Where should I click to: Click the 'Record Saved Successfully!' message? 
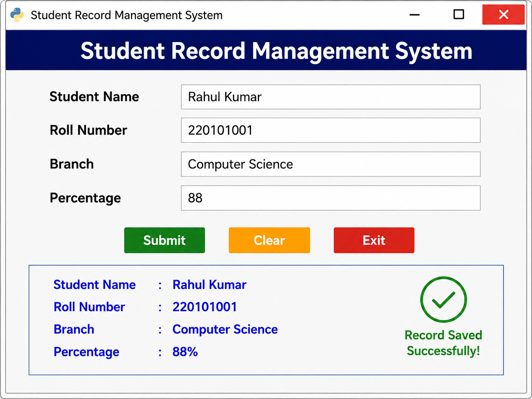point(443,343)
